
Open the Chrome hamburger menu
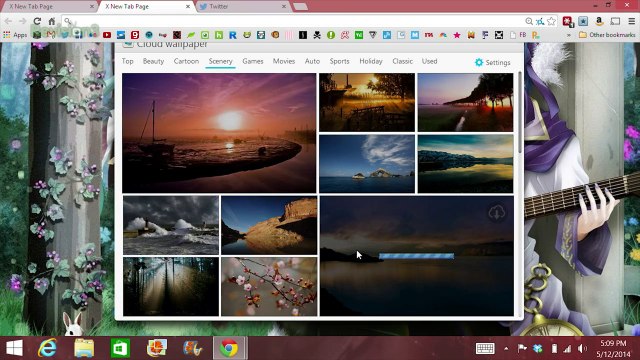pos(631,21)
